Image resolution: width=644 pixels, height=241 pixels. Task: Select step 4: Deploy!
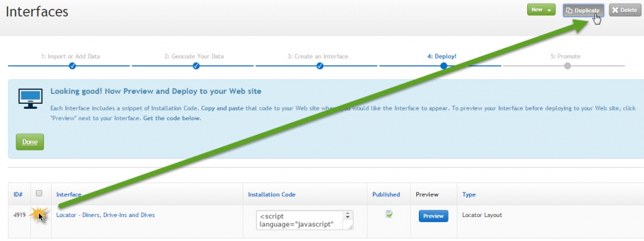[x=442, y=57]
